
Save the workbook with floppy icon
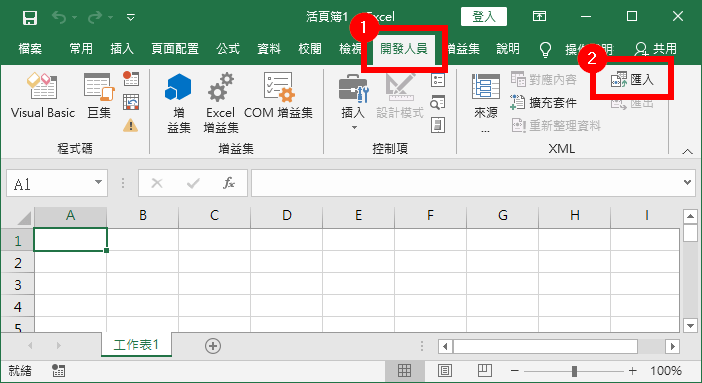(x=30, y=17)
